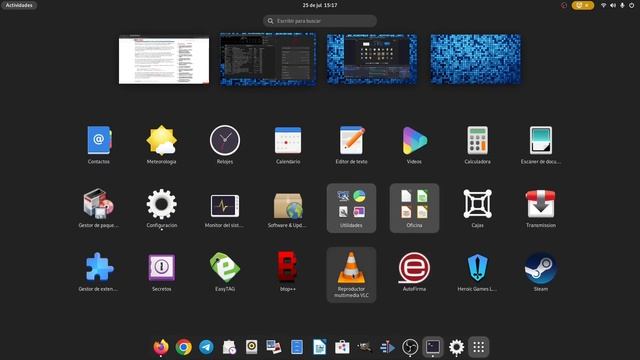Open the settings gear in the dock

(x=456, y=347)
